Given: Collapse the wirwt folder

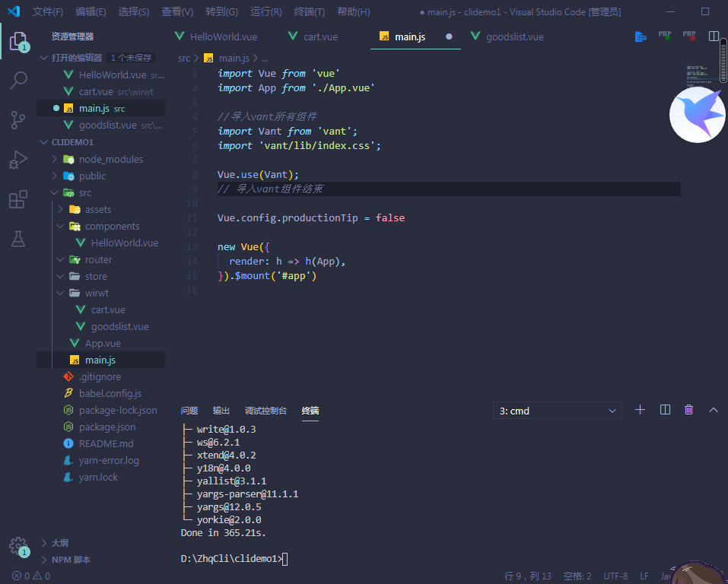Looking at the screenshot, I should pyautogui.click(x=60, y=293).
